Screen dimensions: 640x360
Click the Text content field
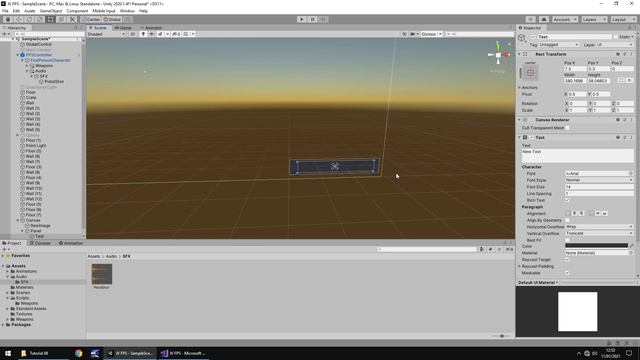pyautogui.click(x=578, y=156)
